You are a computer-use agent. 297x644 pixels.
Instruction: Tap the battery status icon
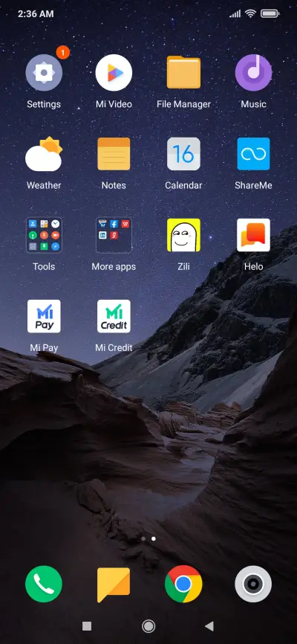tap(270, 13)
